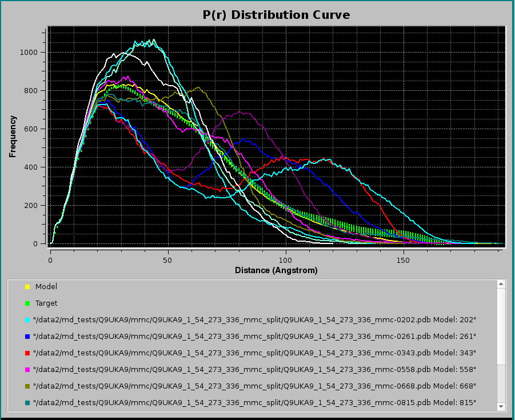Click the green Target legend swatch
Screen dimensions: 515x420
[x=27, y=303]
